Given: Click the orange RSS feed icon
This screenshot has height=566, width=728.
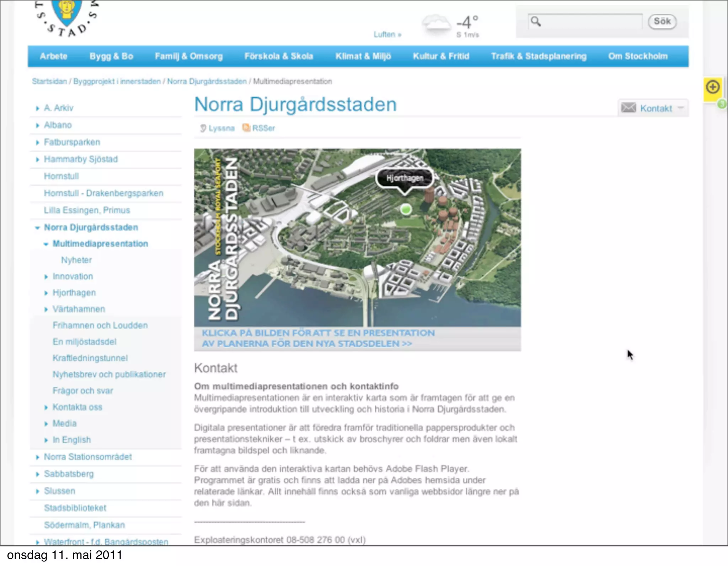Looking at the screenshot, I should click(x=246, y=128).
